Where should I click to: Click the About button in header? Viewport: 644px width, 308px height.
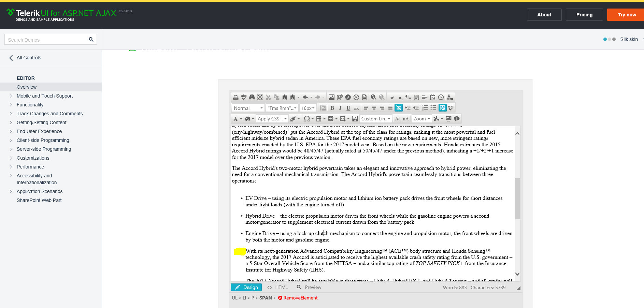coord(544,15)
